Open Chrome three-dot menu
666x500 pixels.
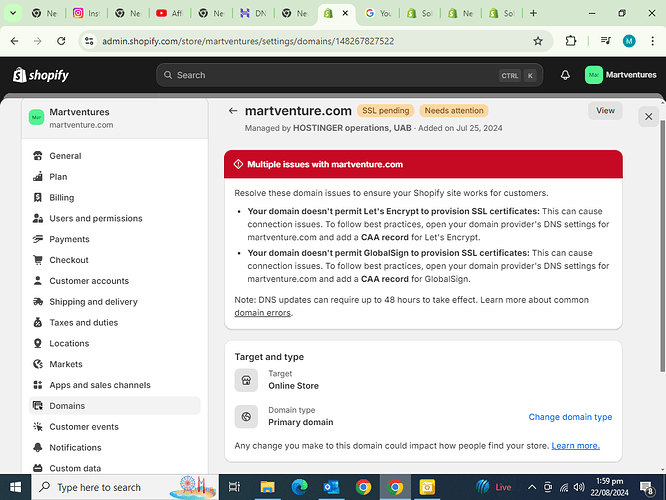click(652, 41)
